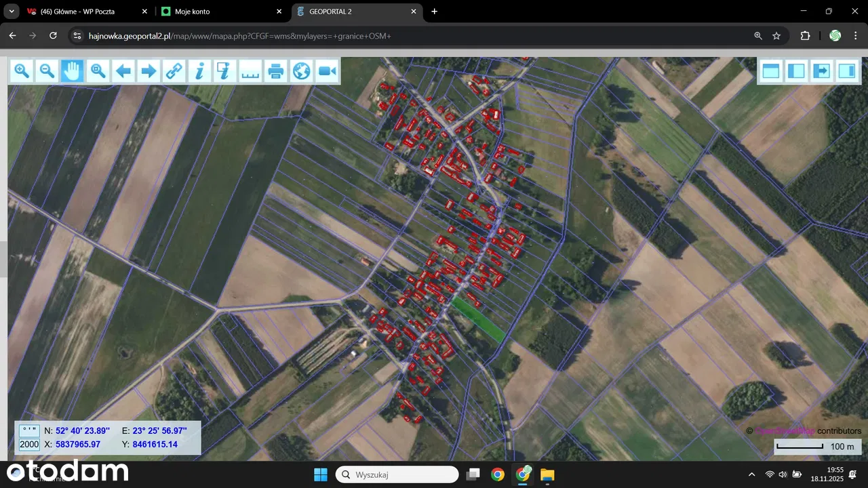
Task: Open the tab search dropdown arrow
Action: point(12,12)
